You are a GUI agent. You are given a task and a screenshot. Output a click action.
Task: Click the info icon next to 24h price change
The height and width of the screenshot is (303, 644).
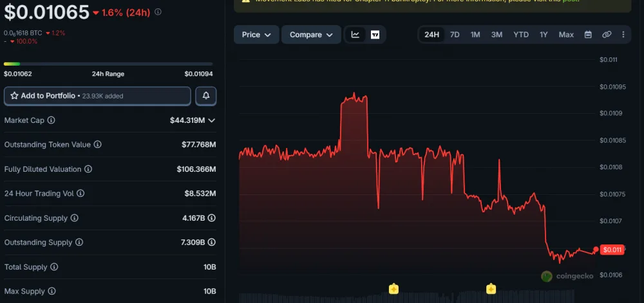(158, 12)
